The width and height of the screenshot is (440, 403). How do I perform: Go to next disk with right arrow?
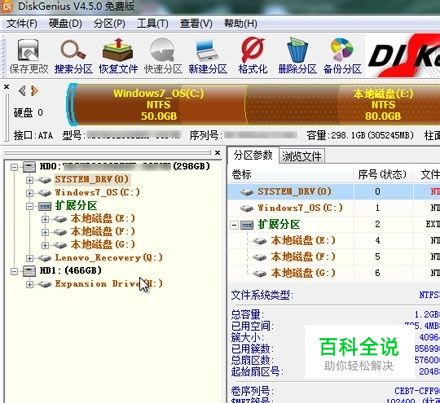point(34,91)
